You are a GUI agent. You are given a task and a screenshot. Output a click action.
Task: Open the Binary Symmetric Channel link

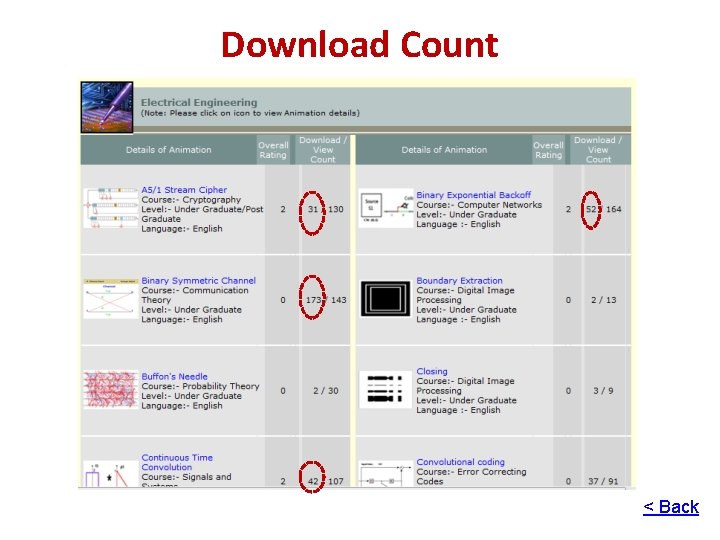point(198,281)
